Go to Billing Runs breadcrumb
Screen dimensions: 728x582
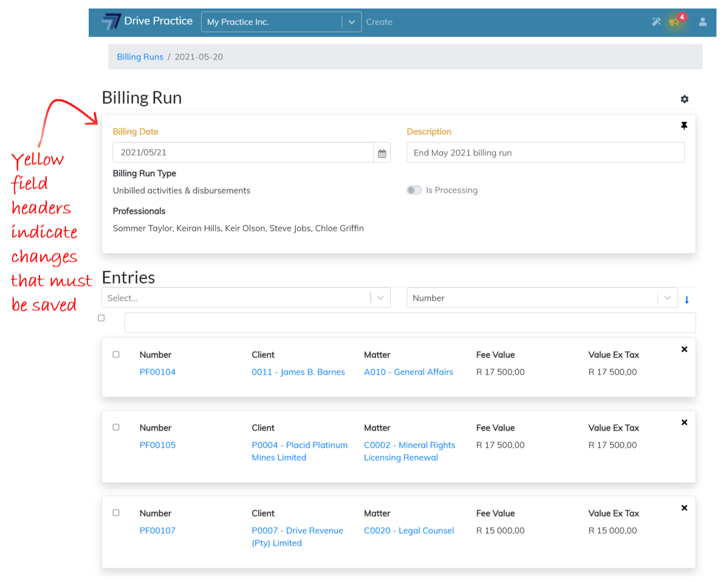click(140, 56)
